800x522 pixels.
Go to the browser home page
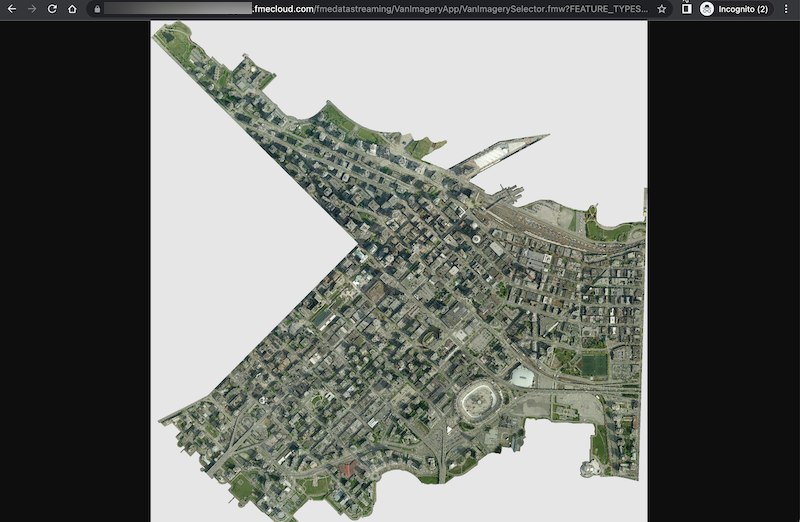(72, 9)
